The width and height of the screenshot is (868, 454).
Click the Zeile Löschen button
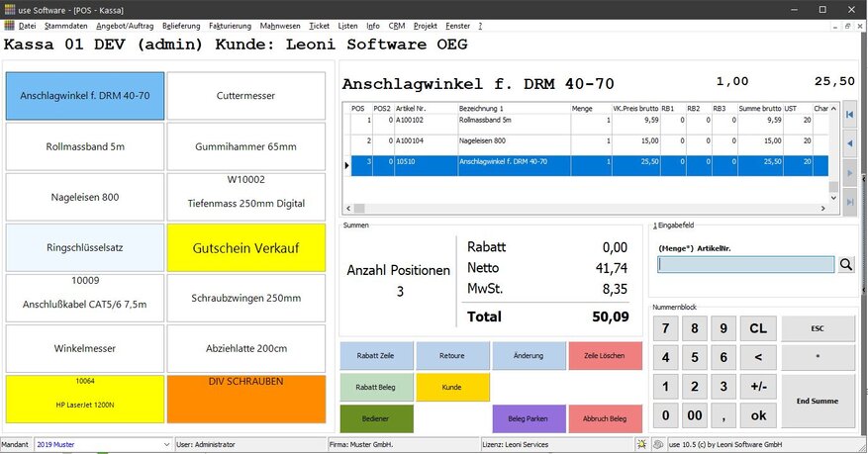[x=605, y=355]
